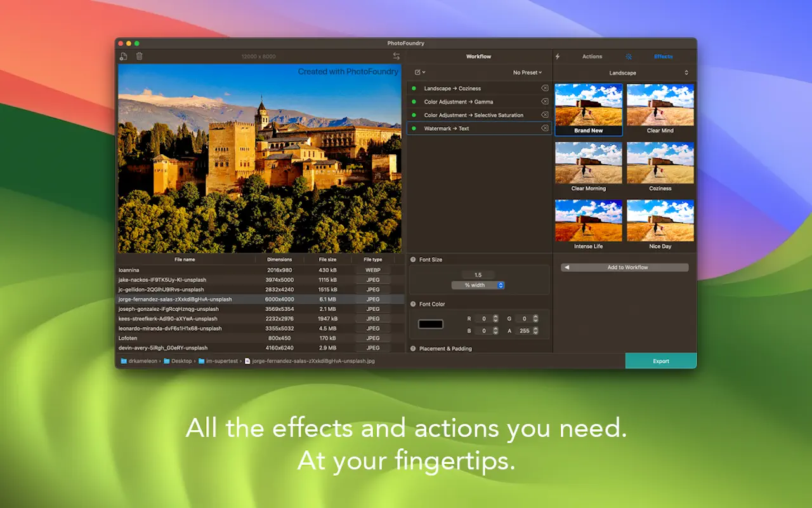Select the Coziness effect thumbnail
This screenshot has height=508, width=812.
[660, 168]
